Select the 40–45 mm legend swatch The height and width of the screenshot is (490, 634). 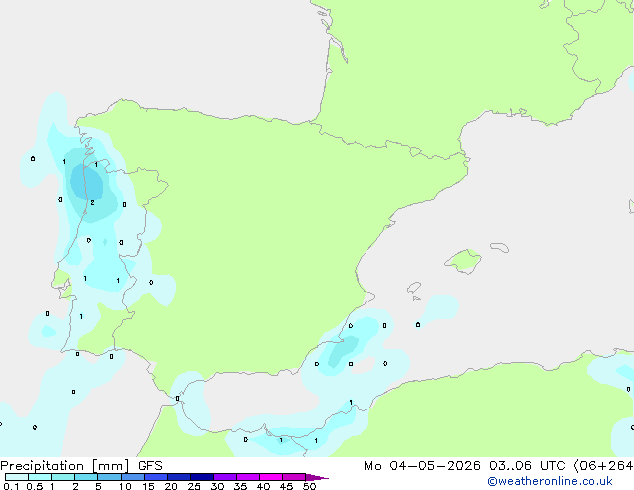[271, 477]
